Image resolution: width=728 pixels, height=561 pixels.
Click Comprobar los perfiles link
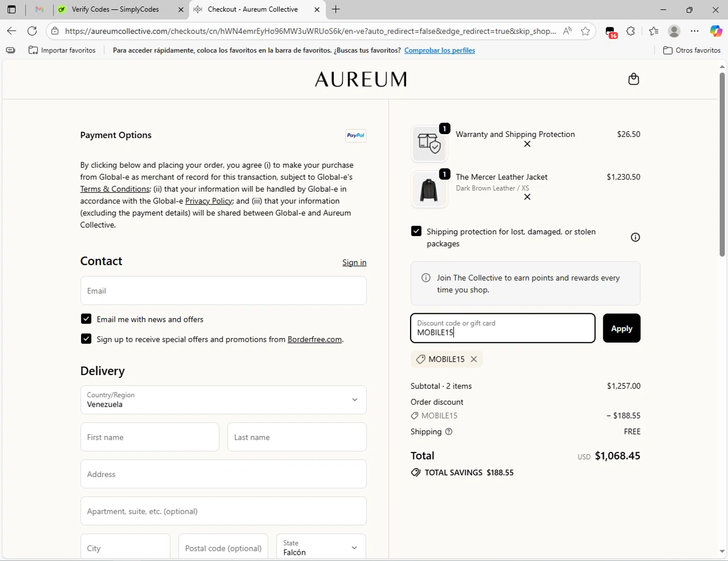click(x=440, y=50)
